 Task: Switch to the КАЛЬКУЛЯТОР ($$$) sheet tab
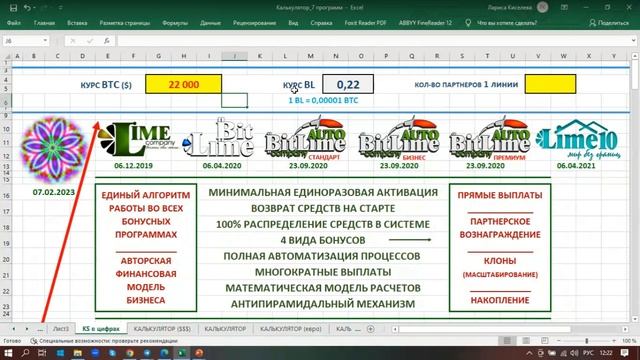click(x=162, y=329)
